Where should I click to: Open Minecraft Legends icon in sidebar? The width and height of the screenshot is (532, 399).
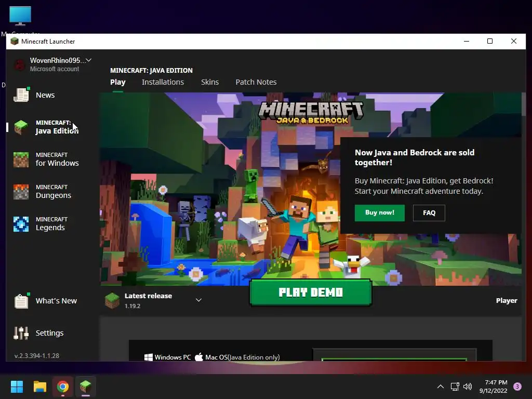coord(21,224)
